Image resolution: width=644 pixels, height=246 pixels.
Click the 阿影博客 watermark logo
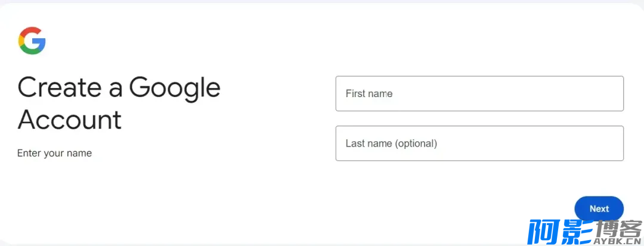[x=585, y=232]
